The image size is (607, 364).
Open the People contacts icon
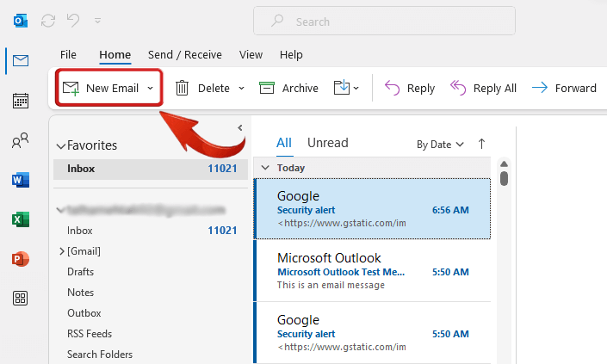(x=21, y=140)
